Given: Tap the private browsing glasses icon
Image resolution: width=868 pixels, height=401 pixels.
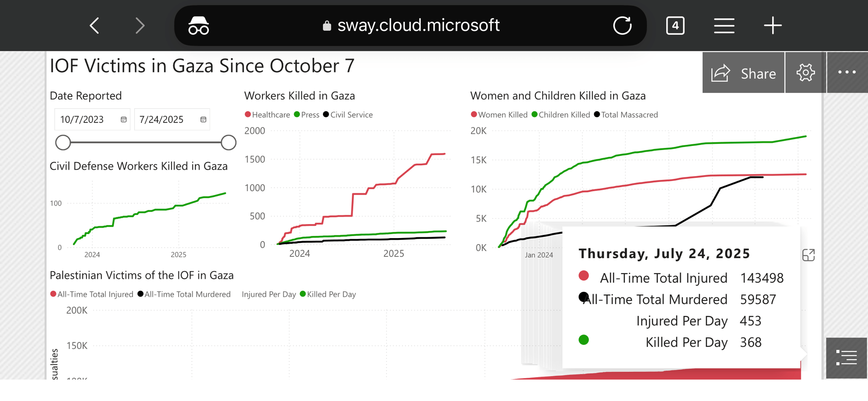Looking at the screenshot, I should coord(199,26).
